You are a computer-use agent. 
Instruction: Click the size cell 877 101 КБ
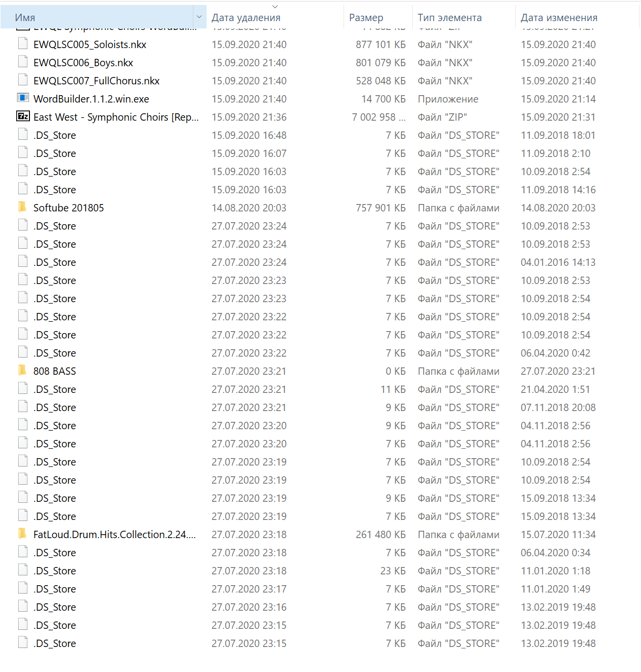point(381,45)
